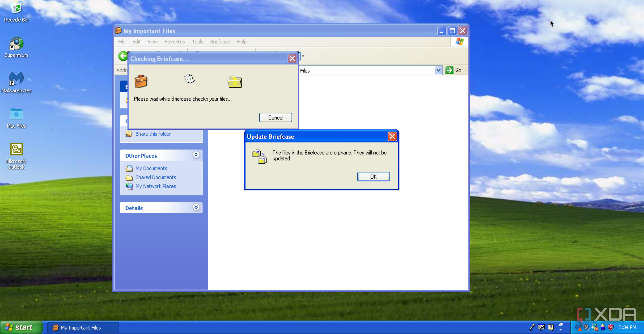Collapse the Other Places panel

pyautogui.click(x=196, y=155)
